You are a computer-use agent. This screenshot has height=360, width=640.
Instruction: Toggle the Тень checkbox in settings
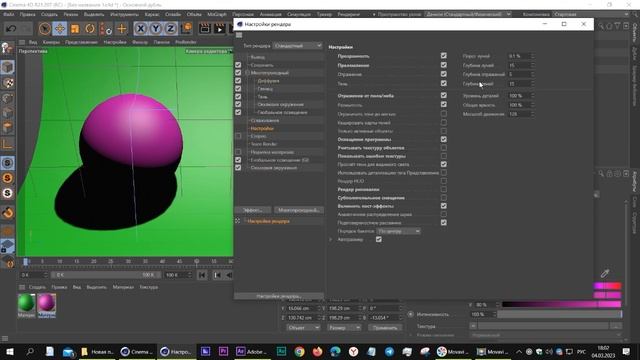click(444, 84)
